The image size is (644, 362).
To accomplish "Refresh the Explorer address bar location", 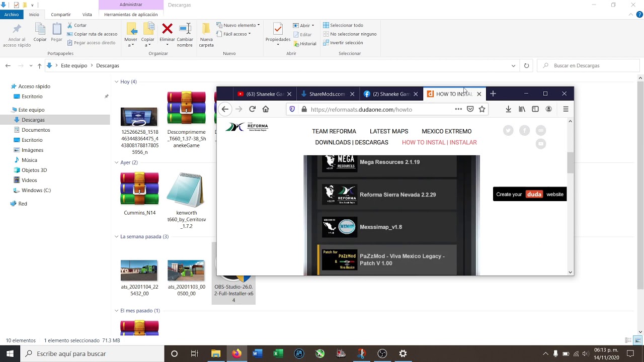I will coord(526,65).
